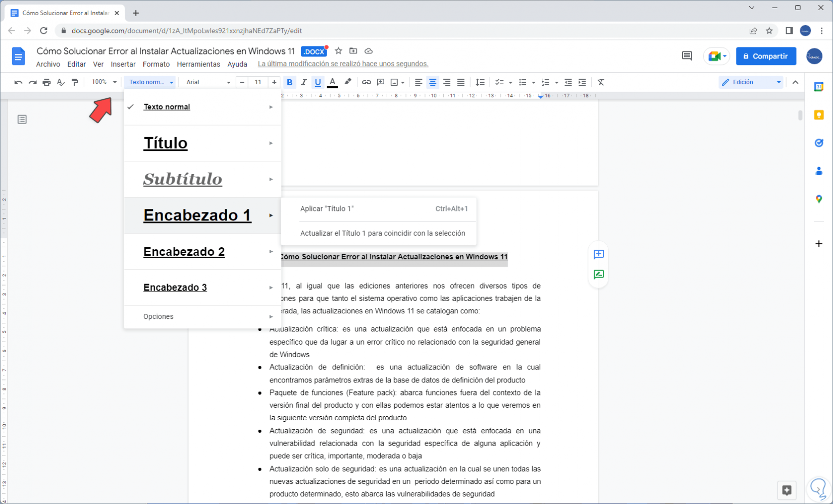This screenshot has width=833, height=504.
Task: Toggle italic formatting
Action: pyautogui.click(x=303, y=82)
